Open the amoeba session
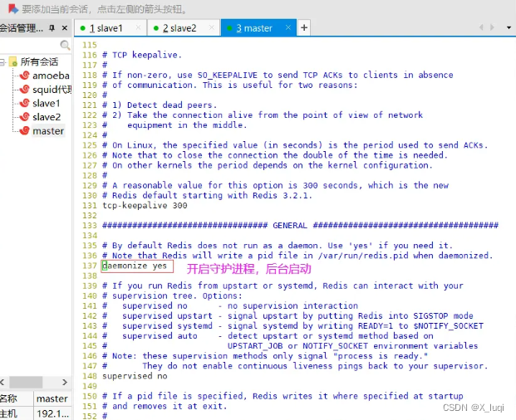The image size is (516, 420). pyautogui.click(x=51, y=76)
